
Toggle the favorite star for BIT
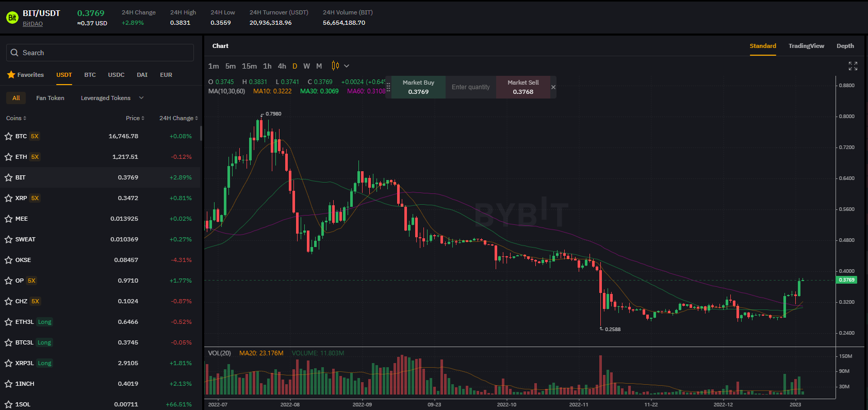pyautogui.click(x=8, y=177)
